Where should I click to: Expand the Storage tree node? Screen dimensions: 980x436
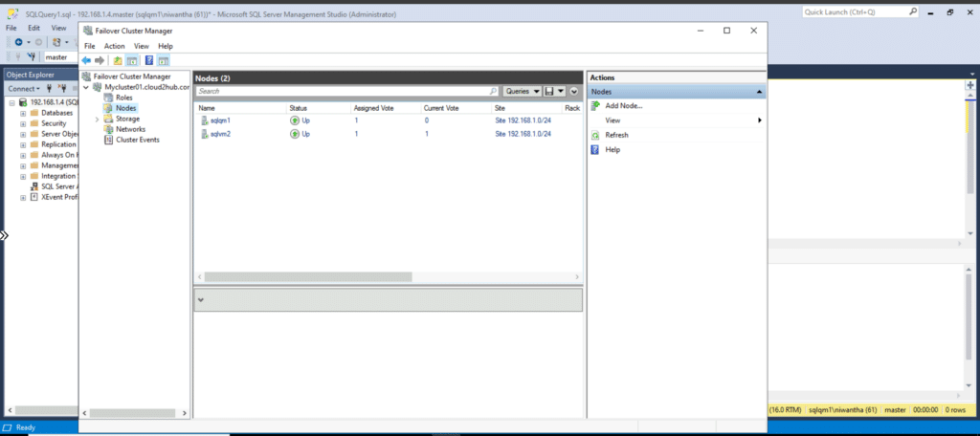pos(97,119)
